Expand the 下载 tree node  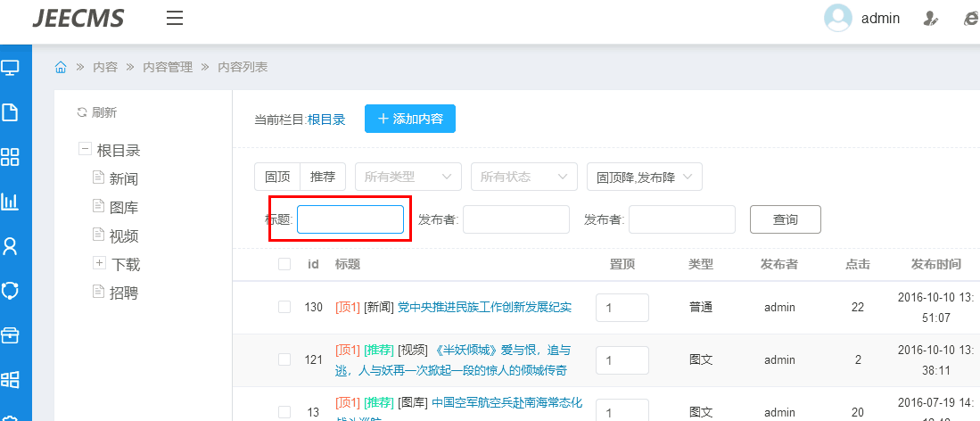coord(99,263)
